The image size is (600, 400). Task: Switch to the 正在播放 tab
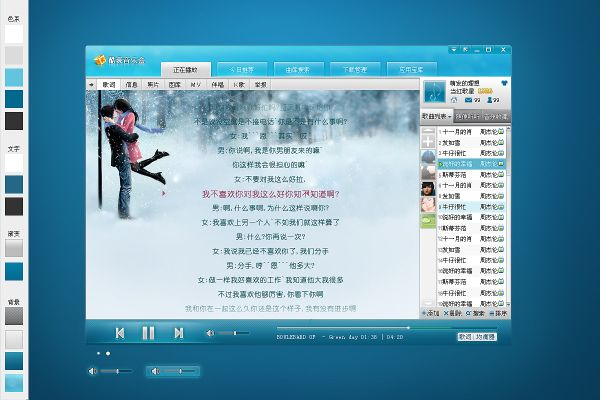[185, 70]
